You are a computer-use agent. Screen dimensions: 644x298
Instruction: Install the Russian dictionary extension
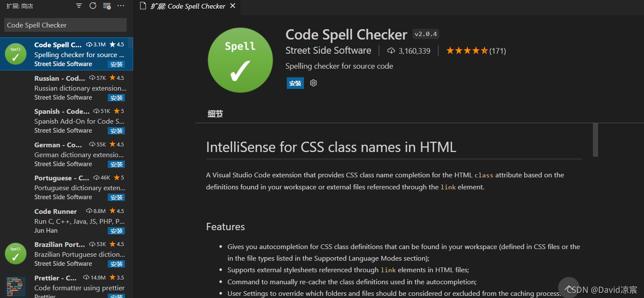tap(116, 97)
